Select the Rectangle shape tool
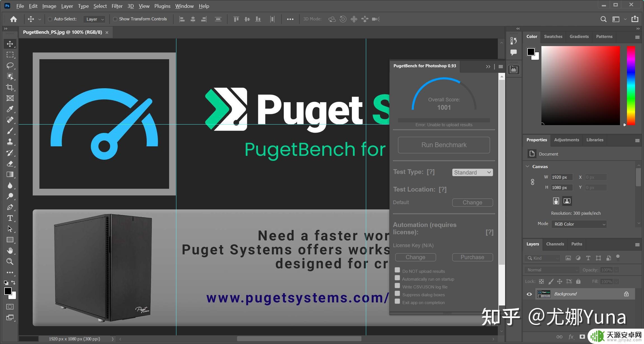Viewport: 644px width, 344px height. (10, 240)
